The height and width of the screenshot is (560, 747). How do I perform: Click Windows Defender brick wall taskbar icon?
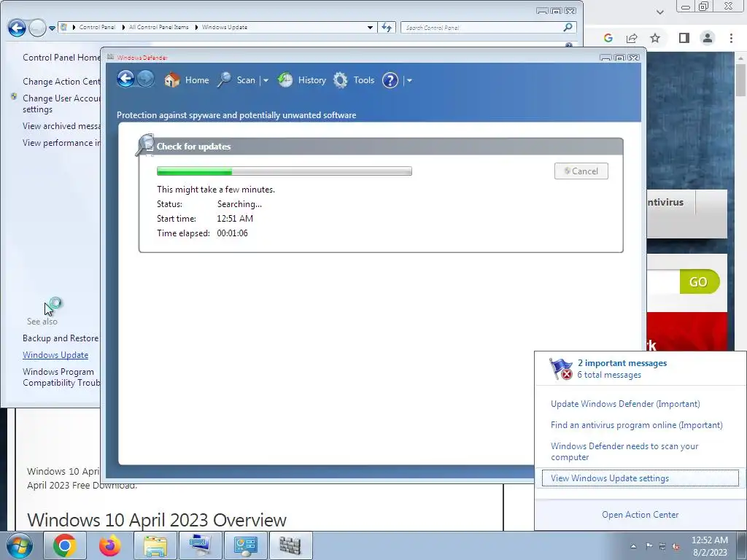pos(290,545)
